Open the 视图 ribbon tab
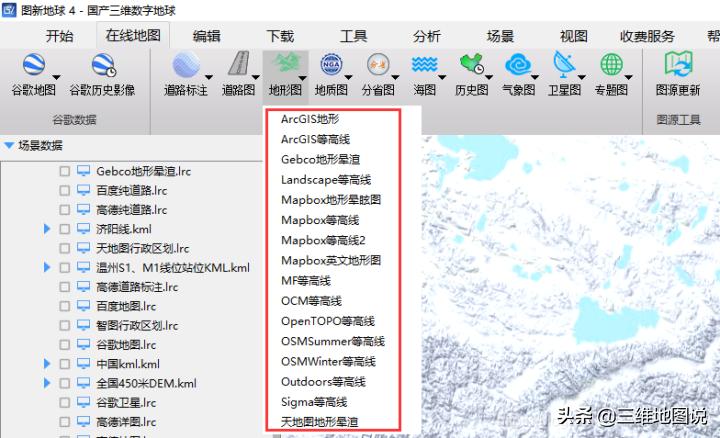Image resolution: width=720 pixels, height=438 pixels. coord(574,36)
